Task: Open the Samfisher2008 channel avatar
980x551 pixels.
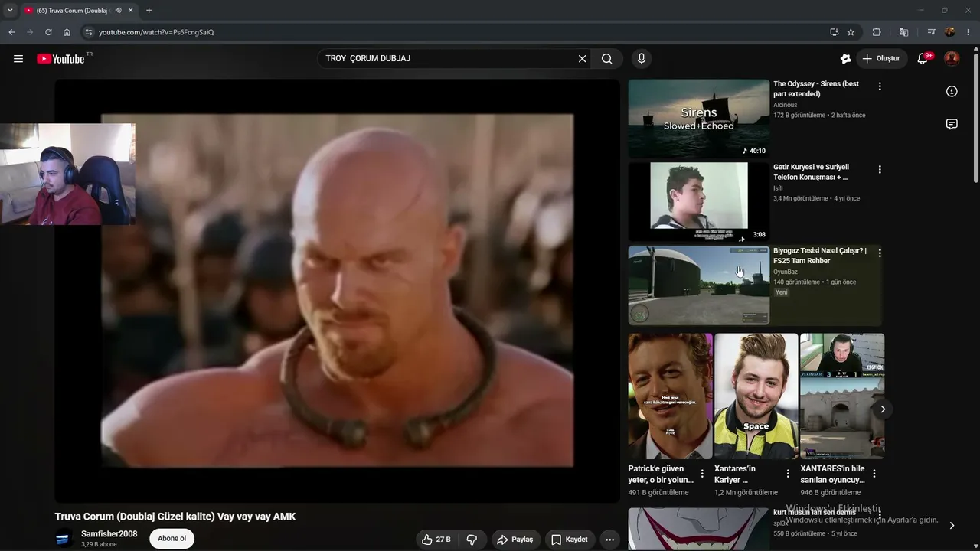Action: pyautogui.click(x=64, y=539)
